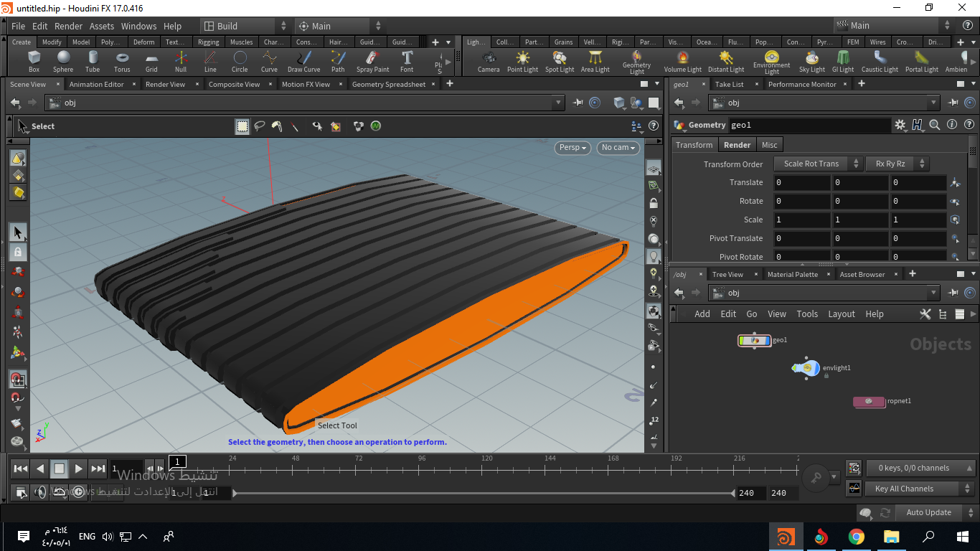Choose the Grid shelf tool

pos(151,62)
